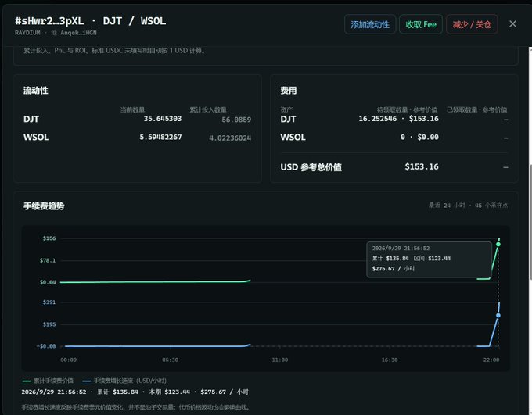The height and width of the screenshot is (415, 532).
Task: Click DJT cumulative amount 56.0859
Action: (236, 120)
